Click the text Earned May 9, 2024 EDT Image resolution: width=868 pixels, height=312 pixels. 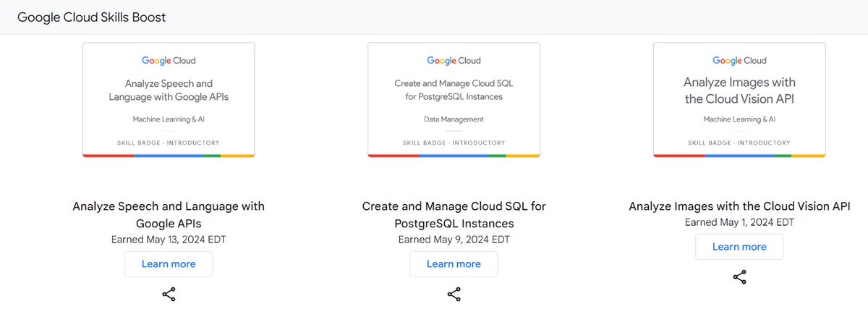pyautogui.click(x=454, y=239)
